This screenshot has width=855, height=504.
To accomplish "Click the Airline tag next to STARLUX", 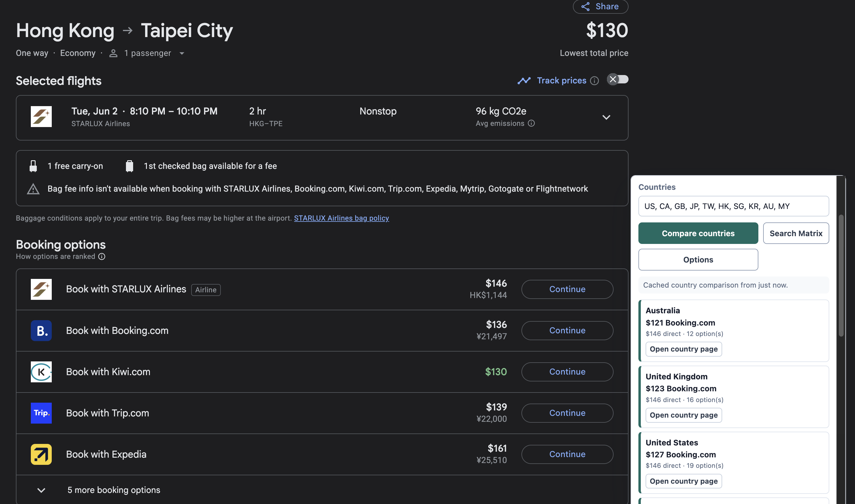I will 206,290.
